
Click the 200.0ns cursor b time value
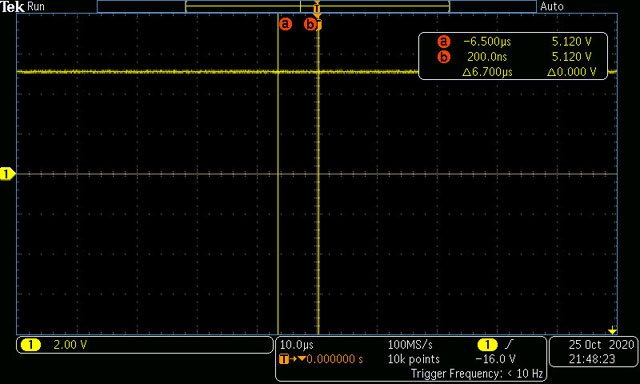[487, 57]
